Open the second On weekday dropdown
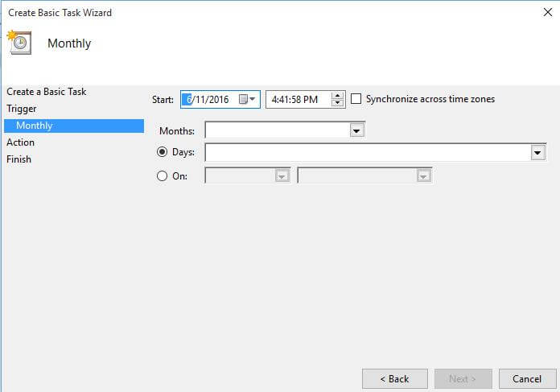 [x=423, y=175]
